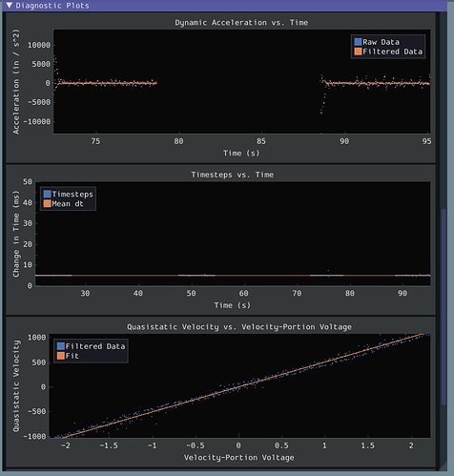Click the vertical scrollbar thumb on right
The image size is (454, 476).
coord(444,307)
